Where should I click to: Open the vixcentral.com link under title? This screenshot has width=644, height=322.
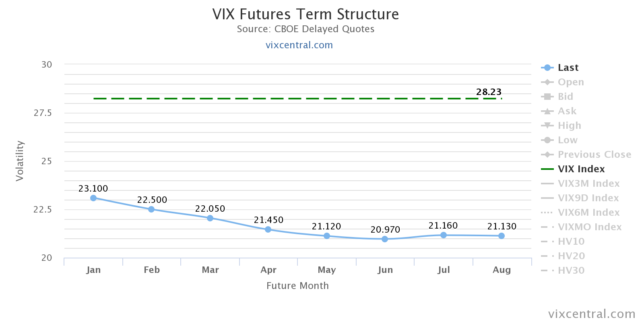point(299,45)
